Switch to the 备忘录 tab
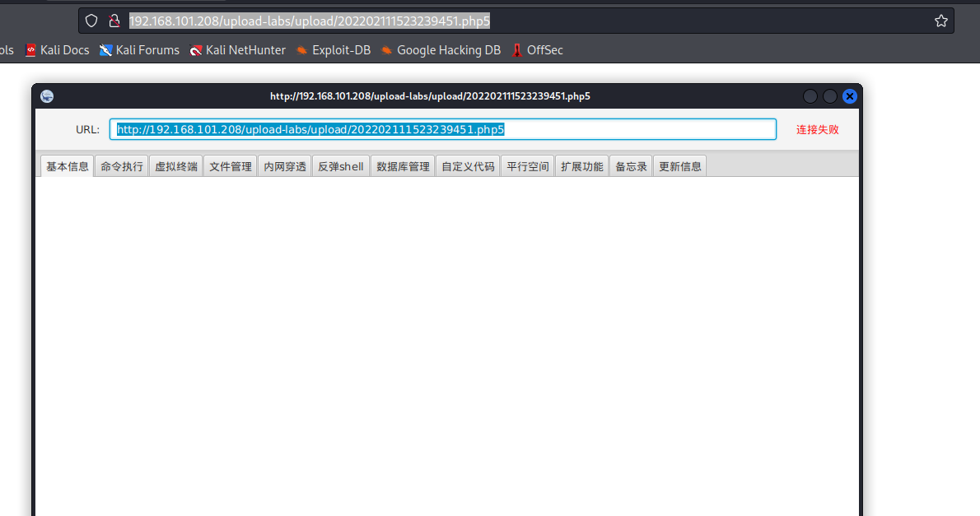The height and width of the screenshot is (516, 980). click(x=631, y=166)
